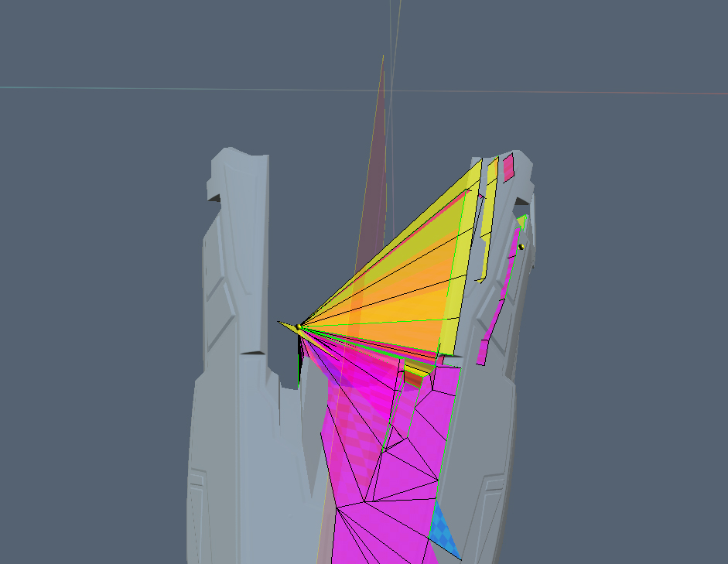Viewport: 728px width, 564px height.
Task: Select the yellow vertex at the fan apex
Action: click(x=299, y=327)
